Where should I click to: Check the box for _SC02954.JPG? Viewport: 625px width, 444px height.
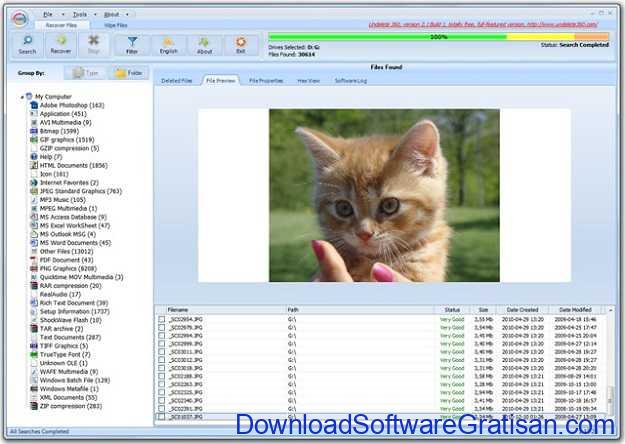(x=161, y=319)
